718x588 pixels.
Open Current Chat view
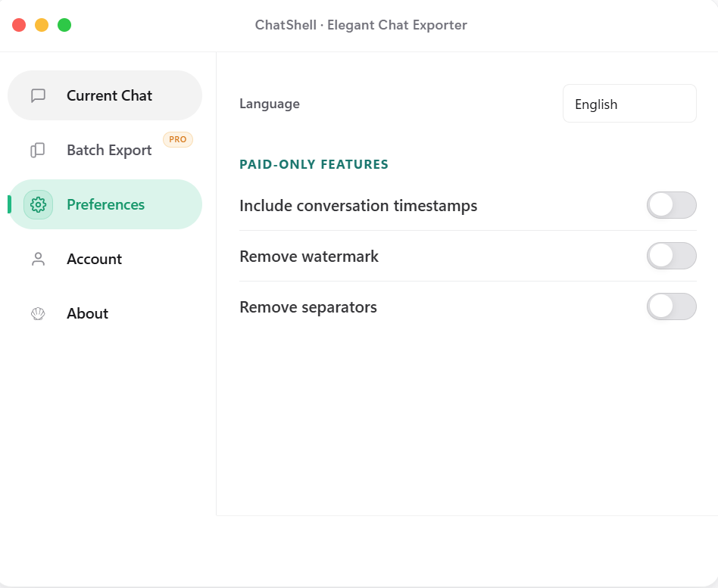click(109, 95)
